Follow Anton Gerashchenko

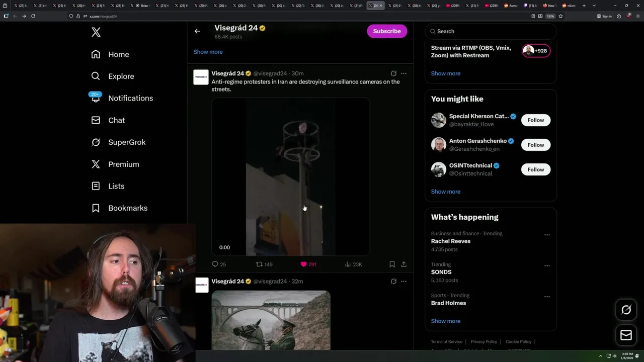click(x=536, y=145)
